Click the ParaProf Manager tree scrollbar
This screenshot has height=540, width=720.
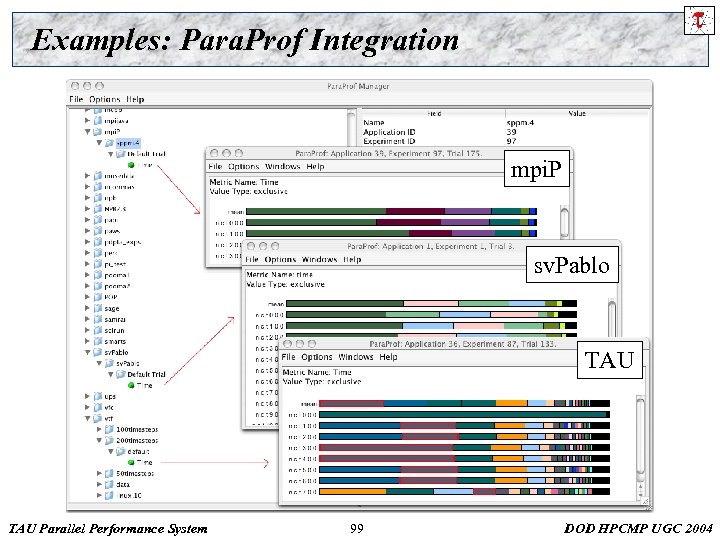coord(351,129)
